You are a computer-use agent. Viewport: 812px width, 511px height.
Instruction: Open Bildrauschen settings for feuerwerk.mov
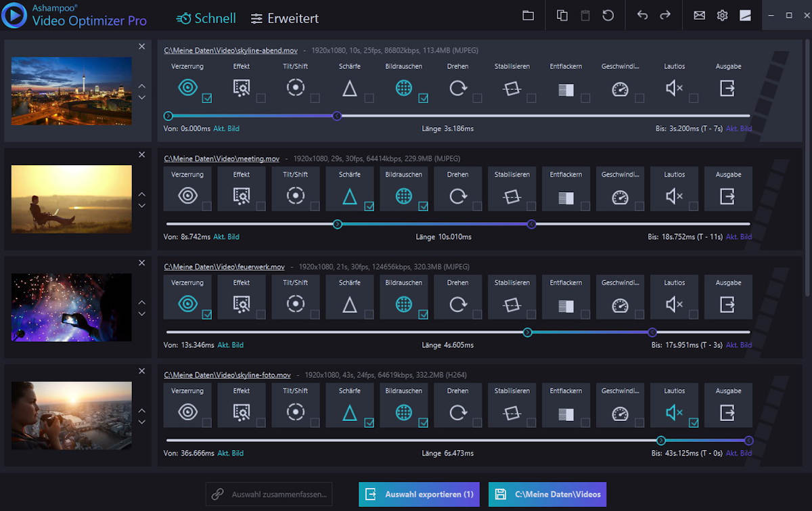[x=403, y=305]
